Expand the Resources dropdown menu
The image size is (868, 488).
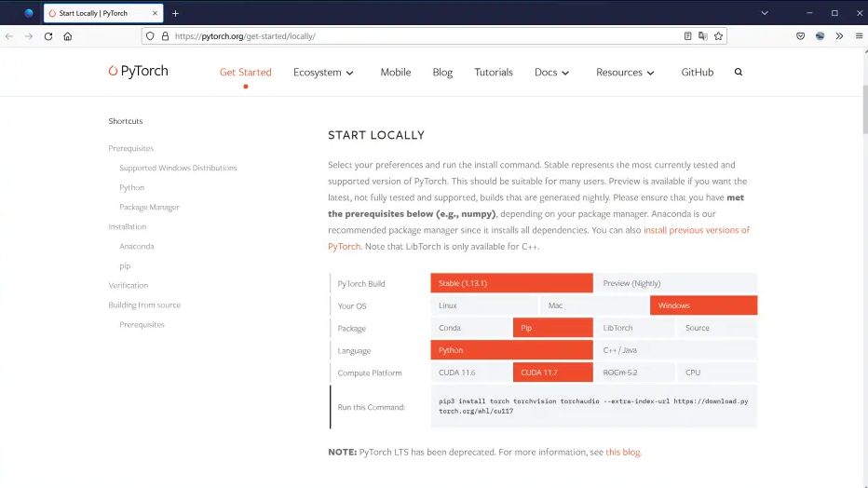pos(625,73)
